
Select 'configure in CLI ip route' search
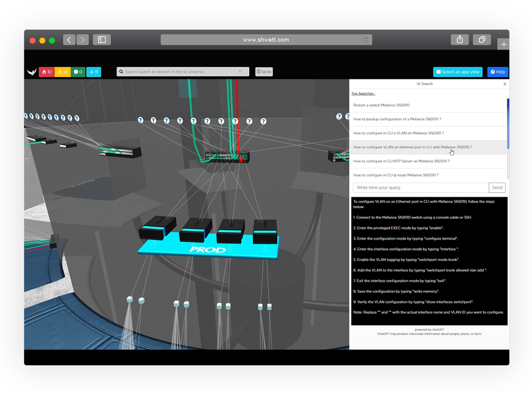(428, 175)
